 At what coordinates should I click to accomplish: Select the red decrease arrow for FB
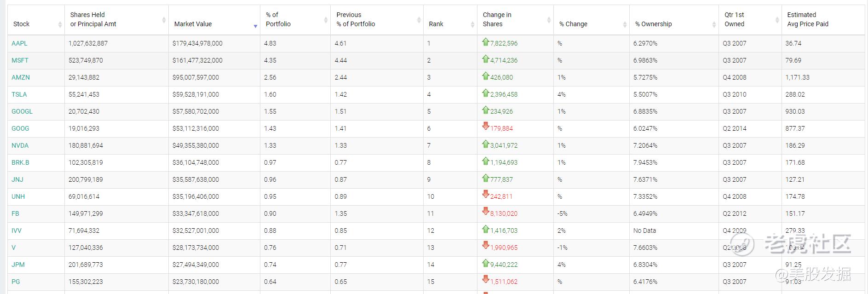pos(485,211)
